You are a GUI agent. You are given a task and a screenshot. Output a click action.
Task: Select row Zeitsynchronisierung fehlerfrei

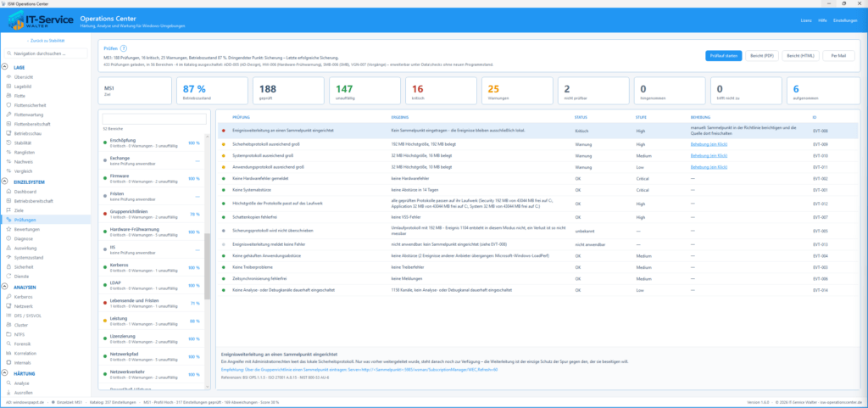click(x=537, y=278)
